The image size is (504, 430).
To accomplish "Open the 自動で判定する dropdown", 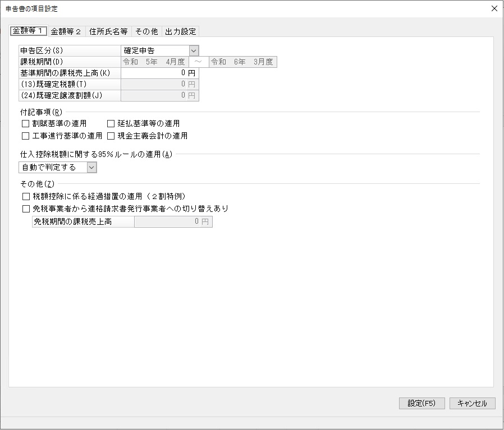I will click(91, 167).
